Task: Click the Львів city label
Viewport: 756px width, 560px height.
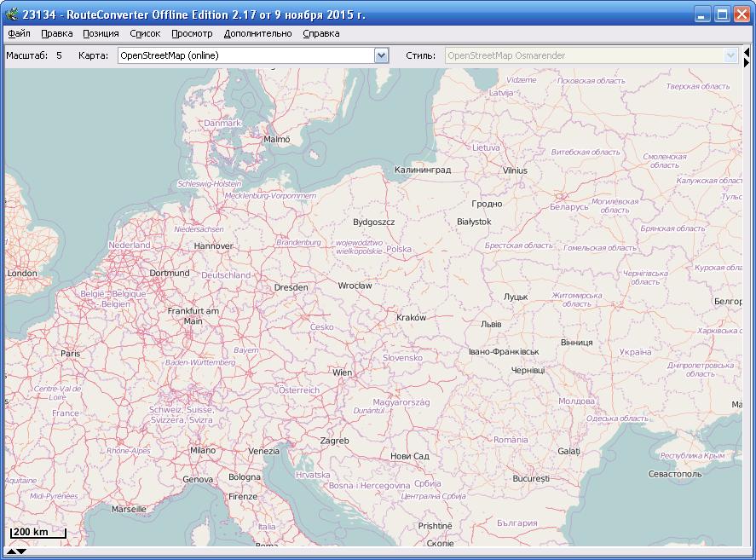Action: click(491, 325)
